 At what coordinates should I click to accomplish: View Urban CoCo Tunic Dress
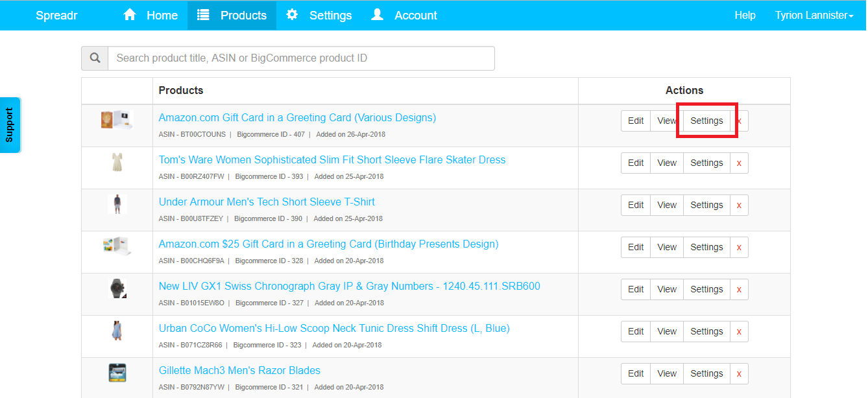(667, 331)
